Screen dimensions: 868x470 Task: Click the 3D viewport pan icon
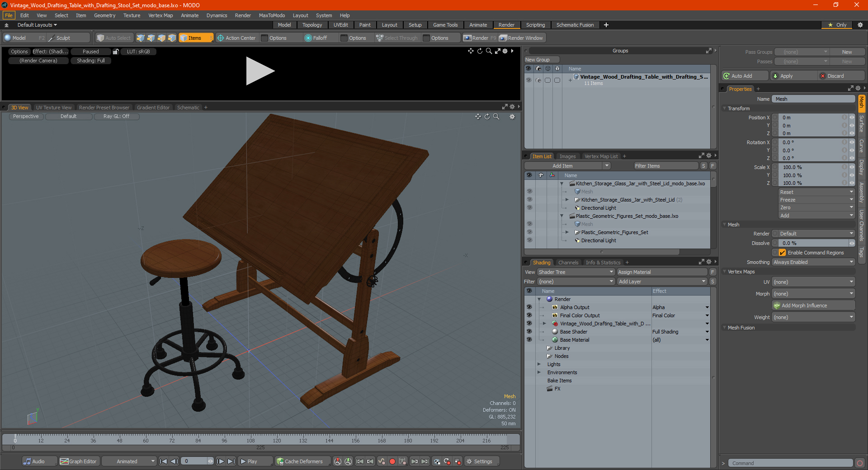(478, 117)
